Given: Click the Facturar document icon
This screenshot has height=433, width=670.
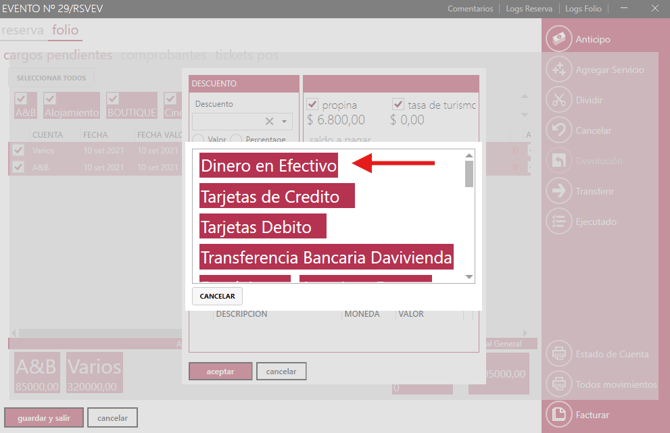Looking at the screenshot, I should tap(558, 414).
